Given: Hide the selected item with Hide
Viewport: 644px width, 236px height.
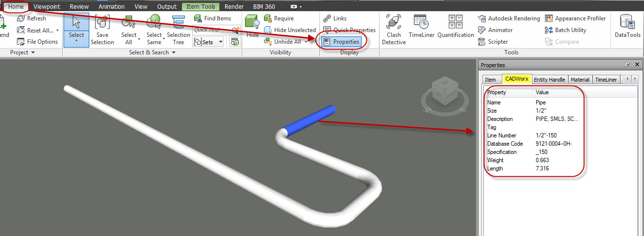Looking at the screenshot, I should 252,29.
